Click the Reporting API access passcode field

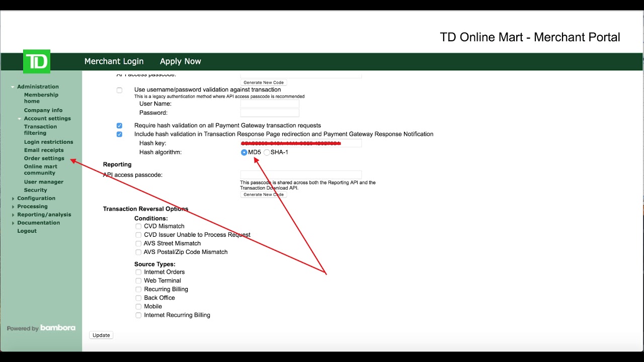301,175
